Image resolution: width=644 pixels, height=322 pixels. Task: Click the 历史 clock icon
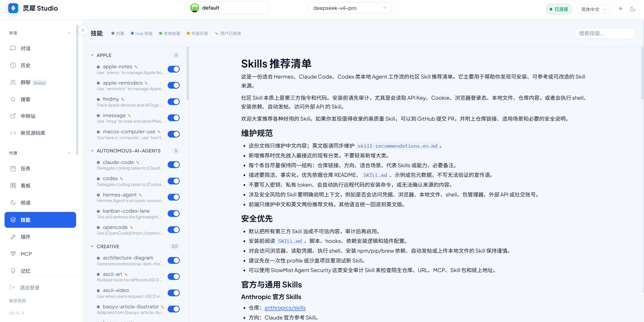point(13,65)
